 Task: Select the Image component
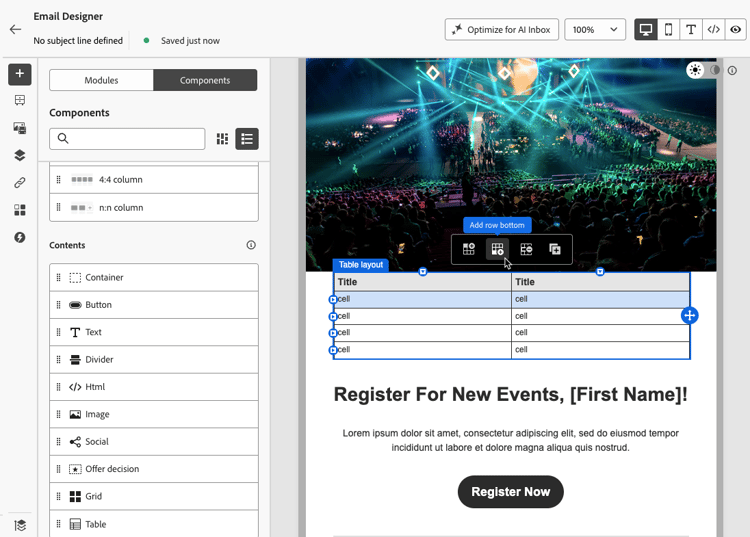click(154, 414)
